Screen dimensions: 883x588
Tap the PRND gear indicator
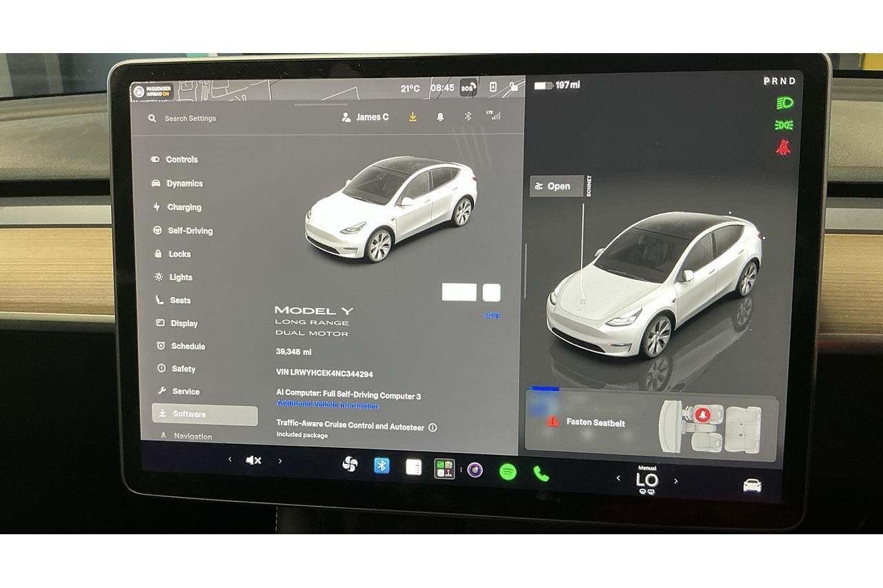pos(780,81)
